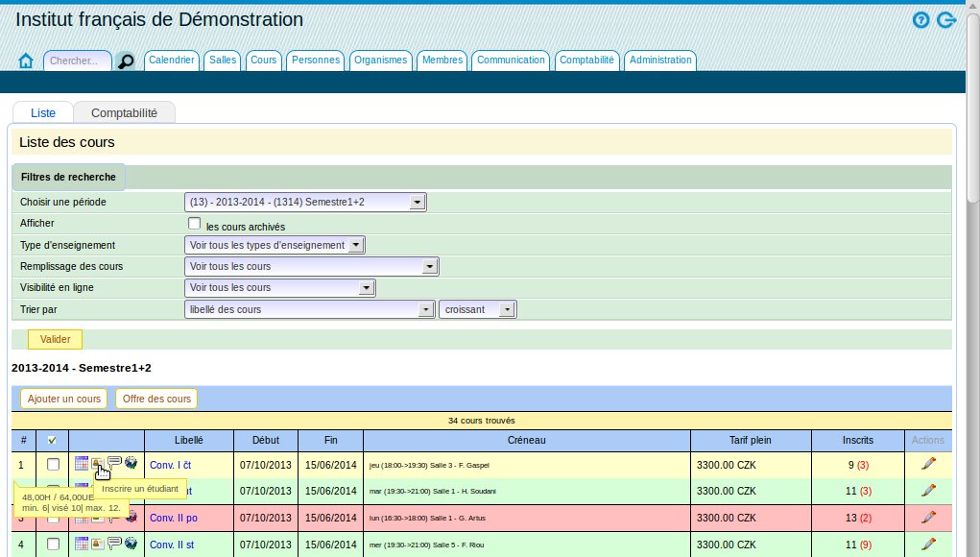Check the box for course row 4
Image resolution: width=980 pixels, height=557 pixels.
(53, 545)
